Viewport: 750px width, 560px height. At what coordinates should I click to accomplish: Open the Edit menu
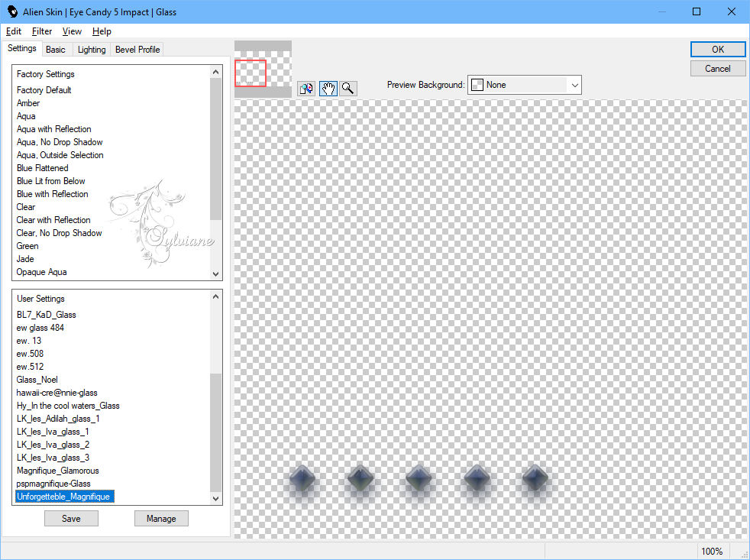click(14, 31)
